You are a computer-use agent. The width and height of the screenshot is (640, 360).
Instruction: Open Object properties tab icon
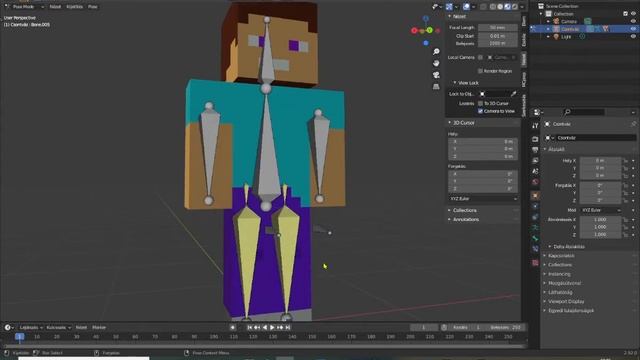coord(535,196)
